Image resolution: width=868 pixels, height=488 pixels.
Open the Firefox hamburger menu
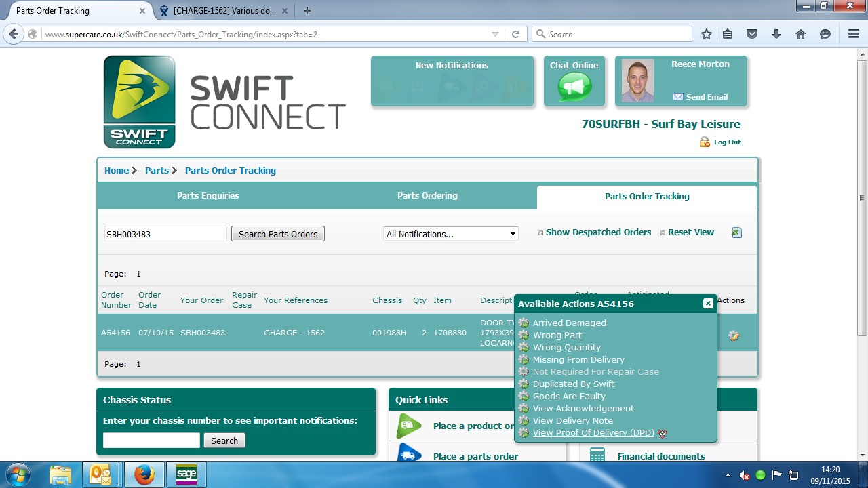pos(854,34)
